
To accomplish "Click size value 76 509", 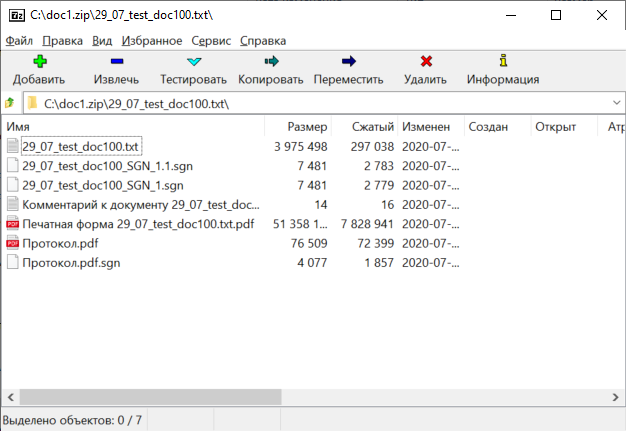I will pos(309,243).
